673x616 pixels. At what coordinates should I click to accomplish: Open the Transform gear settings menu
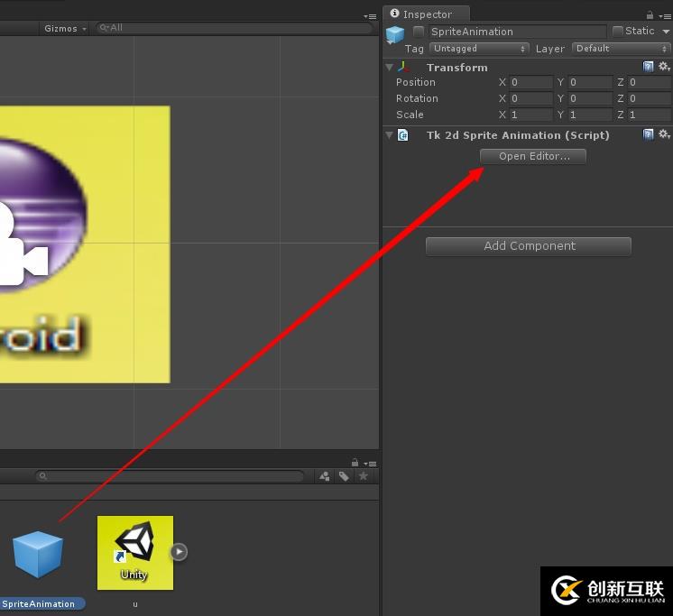pyautogui.click(x=664, y=67)
